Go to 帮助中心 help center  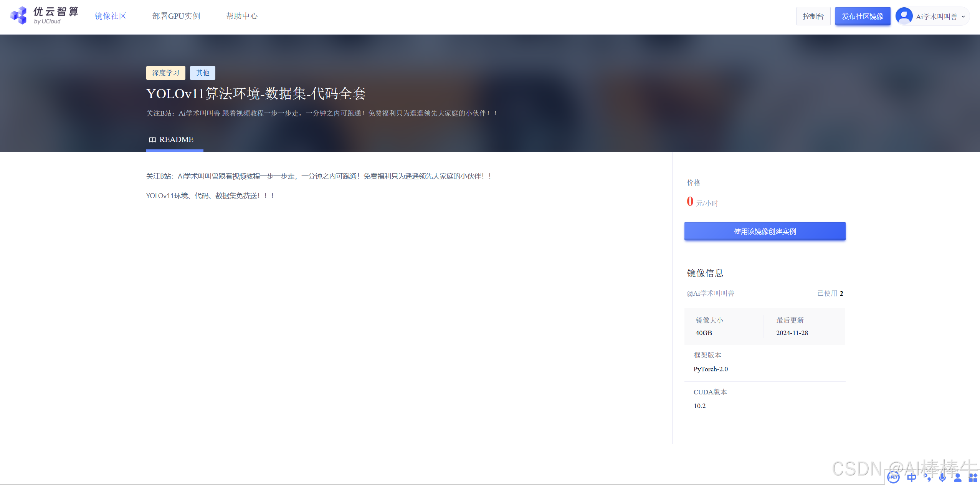pos(242,16)
